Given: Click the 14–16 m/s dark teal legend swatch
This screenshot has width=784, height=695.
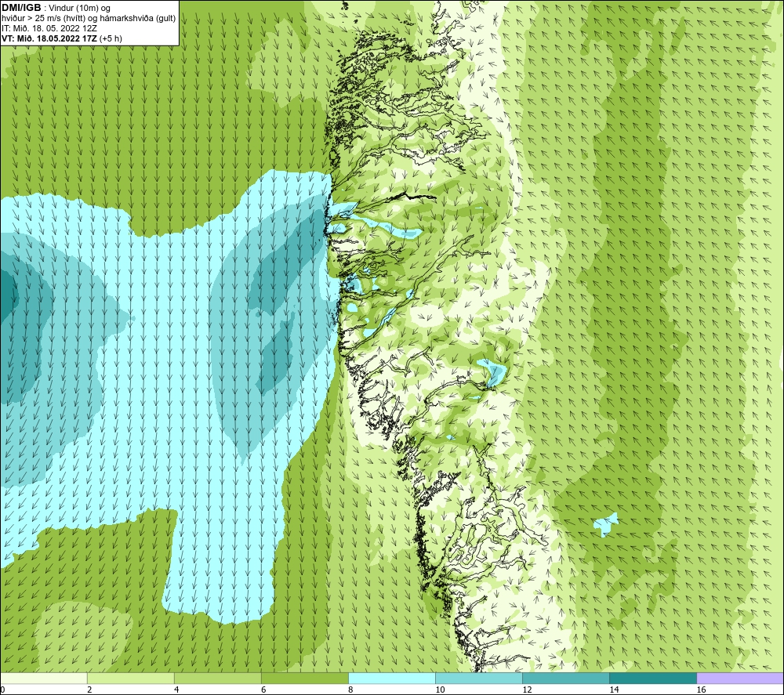Looking at the screenshot, I should [652, 678].
